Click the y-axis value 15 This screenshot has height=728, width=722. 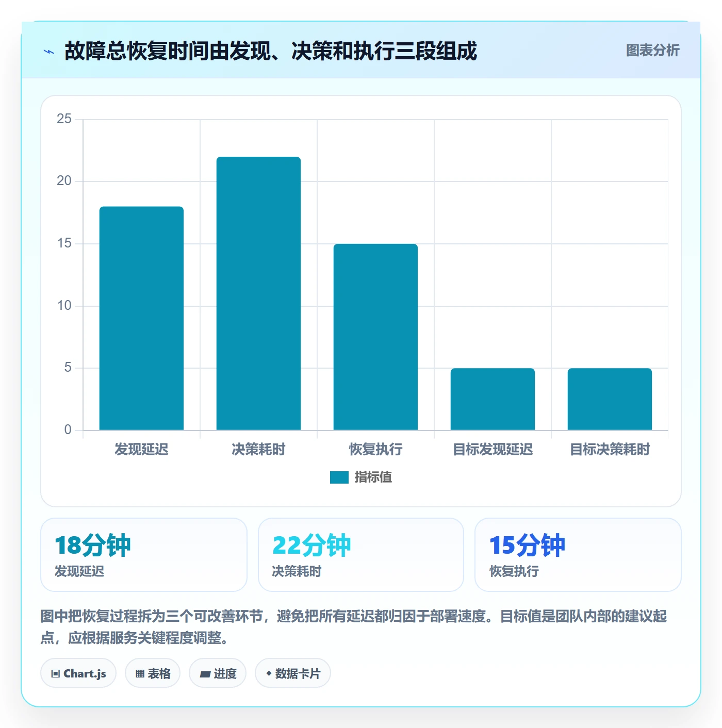pyautogui.click(x=64, y=243)
